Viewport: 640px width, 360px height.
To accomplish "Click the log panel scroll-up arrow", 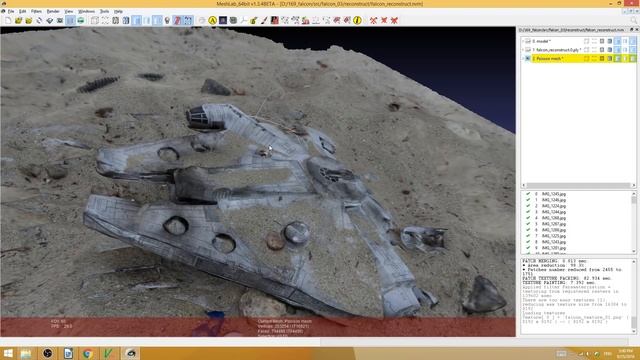I will [x=634, y=262].
